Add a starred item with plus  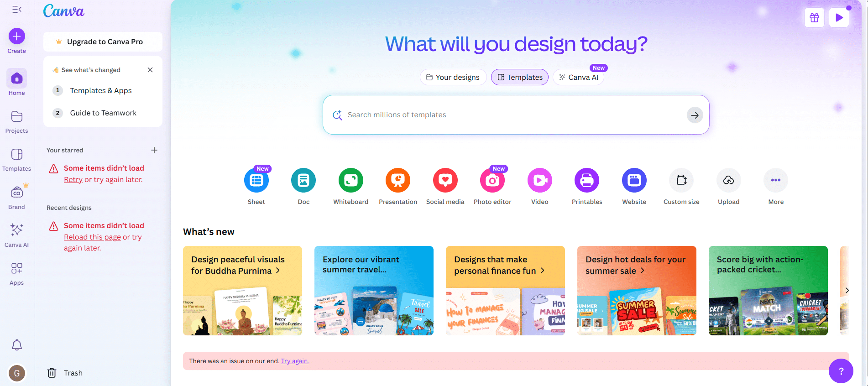(x=154, y=150)
